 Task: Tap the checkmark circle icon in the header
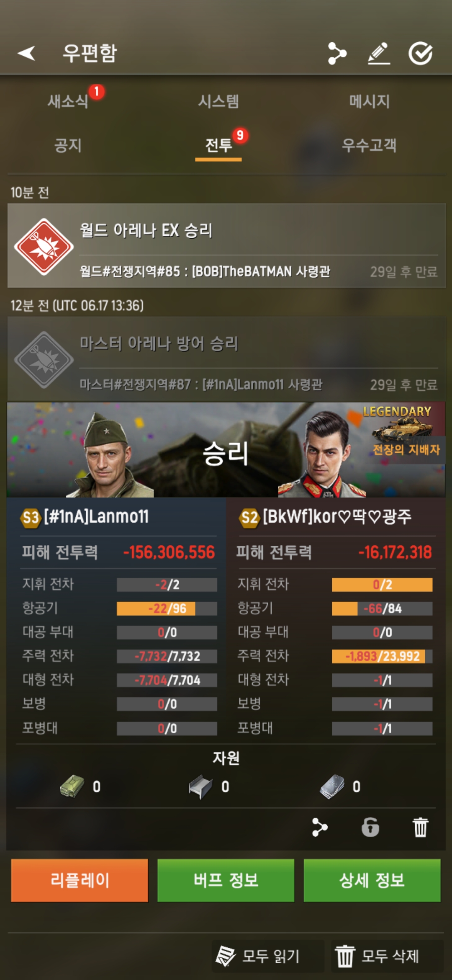(x=421, y=53)
